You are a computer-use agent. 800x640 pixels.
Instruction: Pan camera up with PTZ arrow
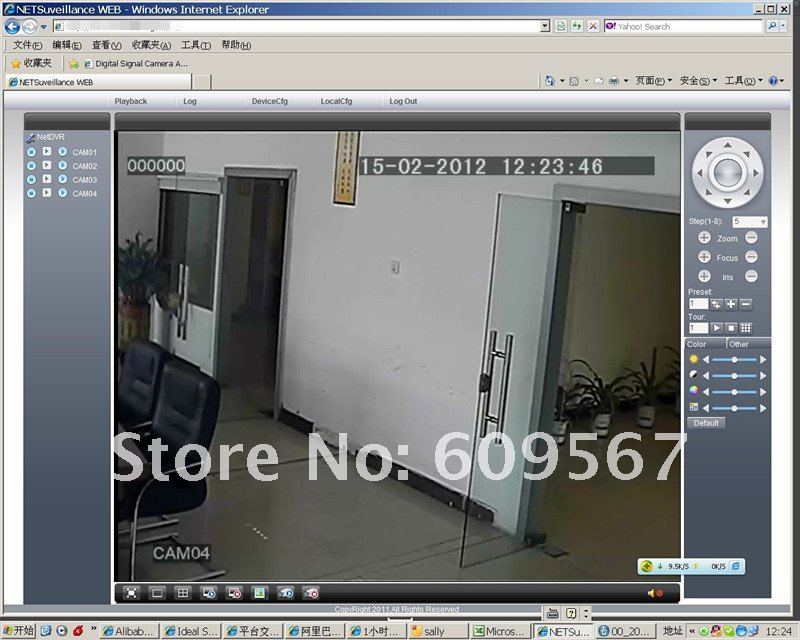728,145
